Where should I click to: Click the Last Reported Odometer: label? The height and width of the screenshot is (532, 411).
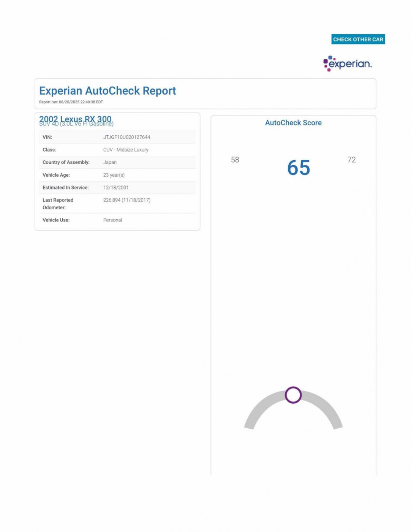(x=58, y=204)
